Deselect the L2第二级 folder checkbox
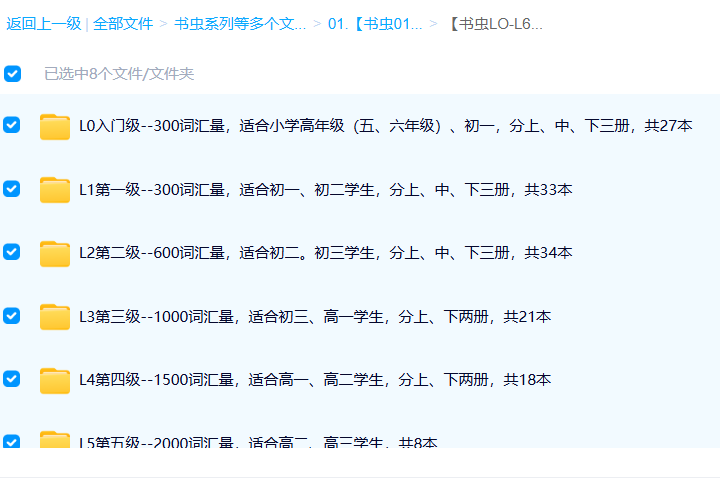Screen dimensions: 720x480 (x=12, y=252)
